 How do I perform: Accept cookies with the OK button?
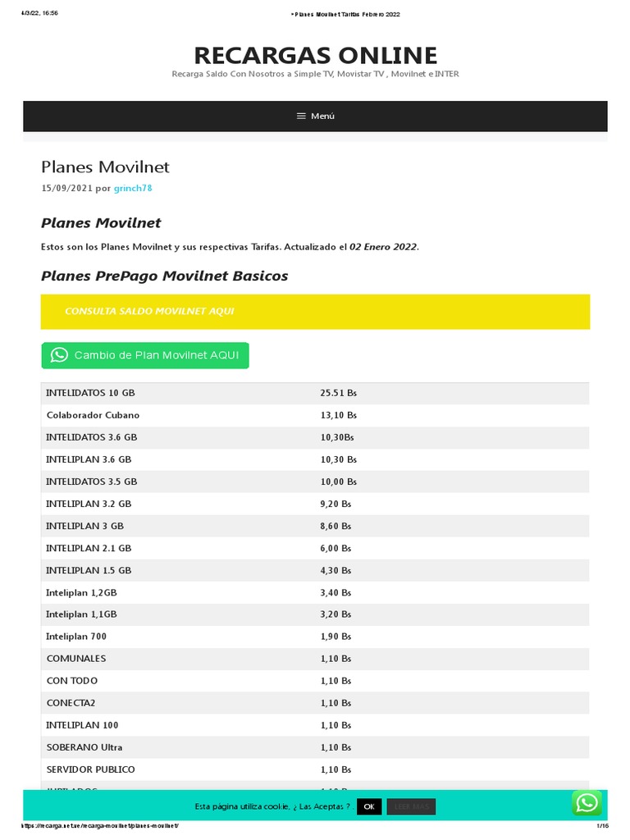pyautogui.click(x=368, y=806)
